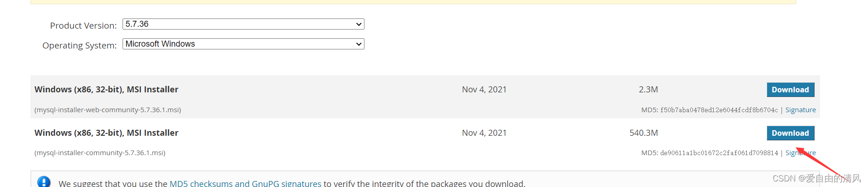Click the first Windows MSI Installer title
Screen dimensions: 868x187
point(106,90)
